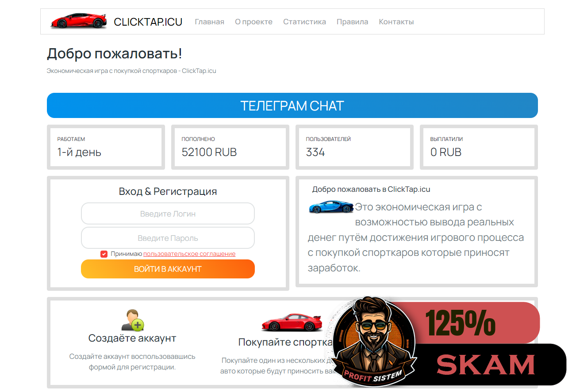This screenshot has width=576, height=392.
Task: Click the Пополнено 52100 RUB stat card
Action: tap(230, 147)
